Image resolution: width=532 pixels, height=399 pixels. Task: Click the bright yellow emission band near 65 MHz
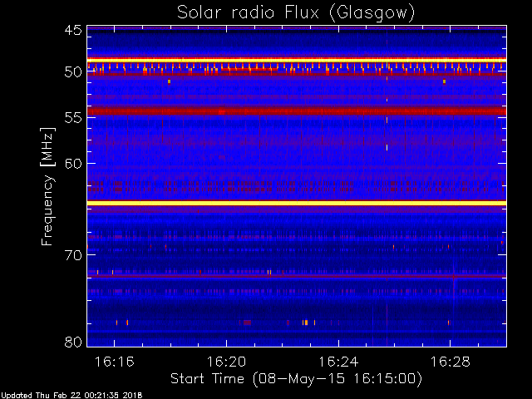[297, 203]
